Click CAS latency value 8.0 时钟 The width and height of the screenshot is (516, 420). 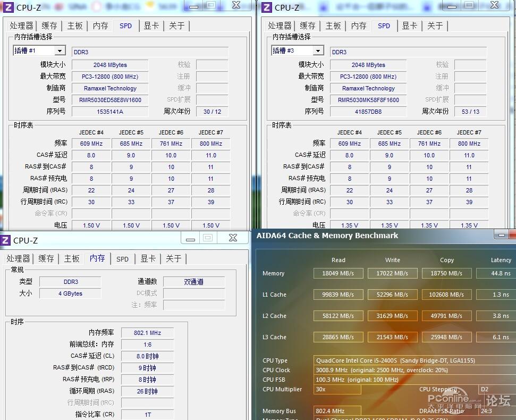147,356
